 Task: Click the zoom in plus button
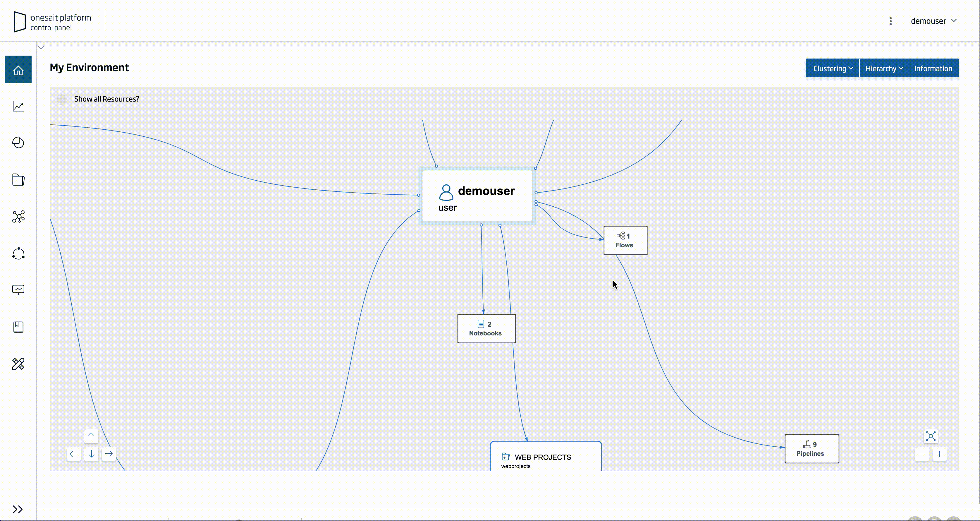point(939,454)
